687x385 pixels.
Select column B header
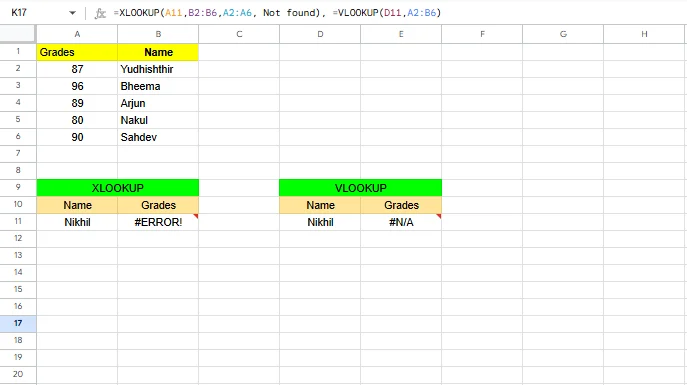158,34
